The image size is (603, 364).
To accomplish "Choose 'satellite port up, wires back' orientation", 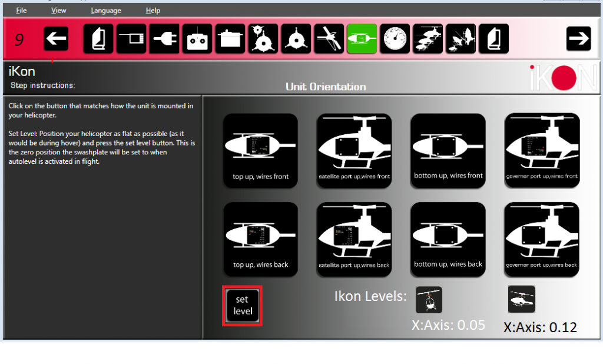I will (x=354, y=239).
